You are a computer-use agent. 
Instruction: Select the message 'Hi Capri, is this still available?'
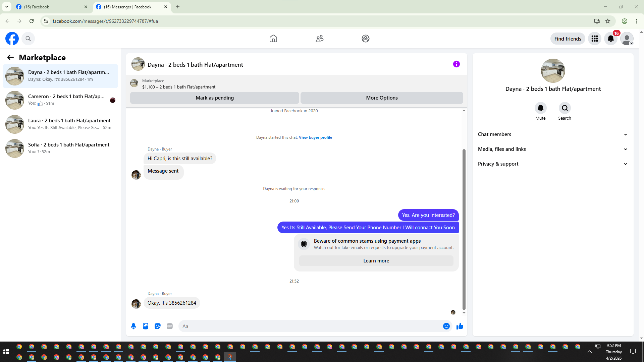pyautogui.click(x=180, y=159)
